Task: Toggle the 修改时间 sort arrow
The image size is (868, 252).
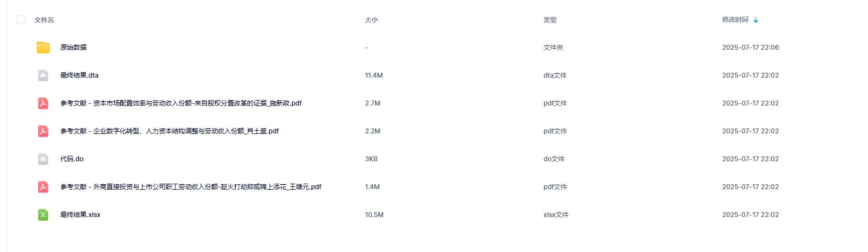Action: tap(756, 20)
